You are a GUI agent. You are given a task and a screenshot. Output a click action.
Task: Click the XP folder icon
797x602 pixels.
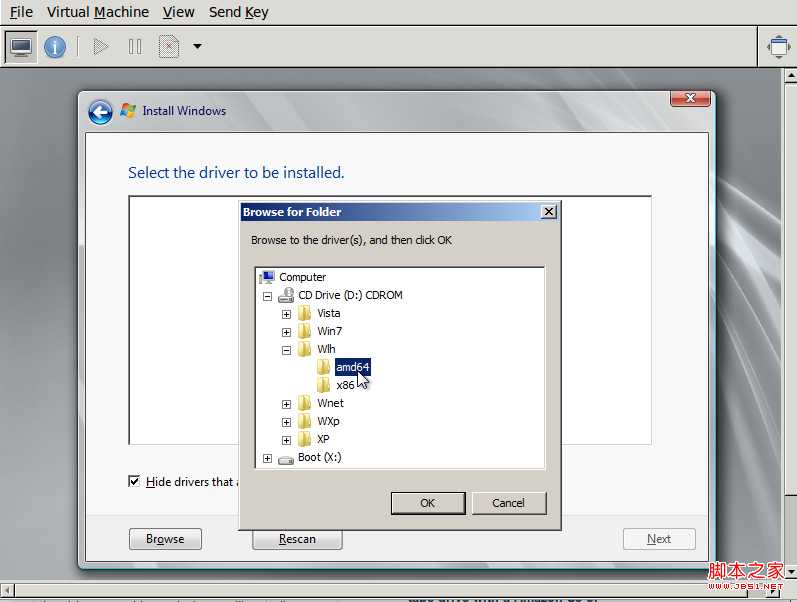click(304, 439)
